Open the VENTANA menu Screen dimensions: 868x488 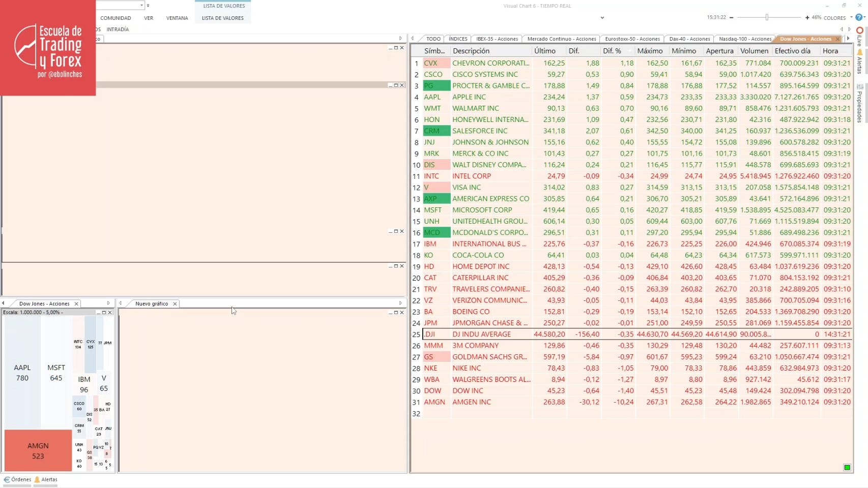click(177, 18)
